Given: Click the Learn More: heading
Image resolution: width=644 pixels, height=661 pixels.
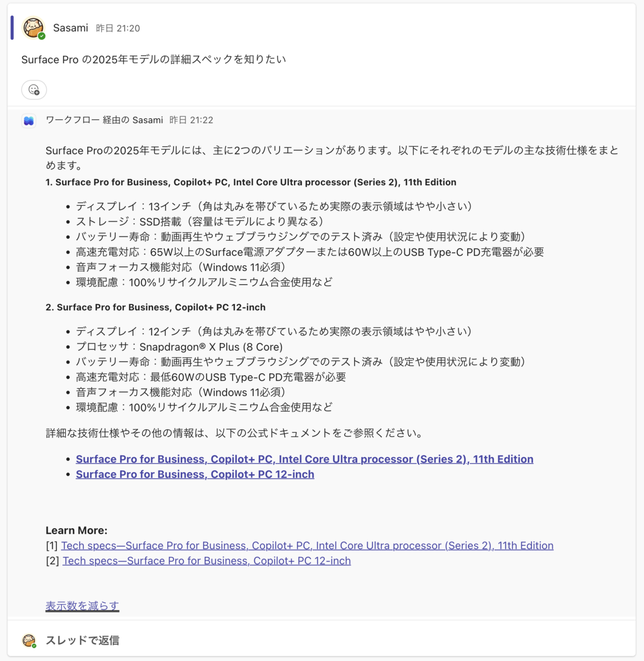Looking at the screenshot, I should (77, 530).
